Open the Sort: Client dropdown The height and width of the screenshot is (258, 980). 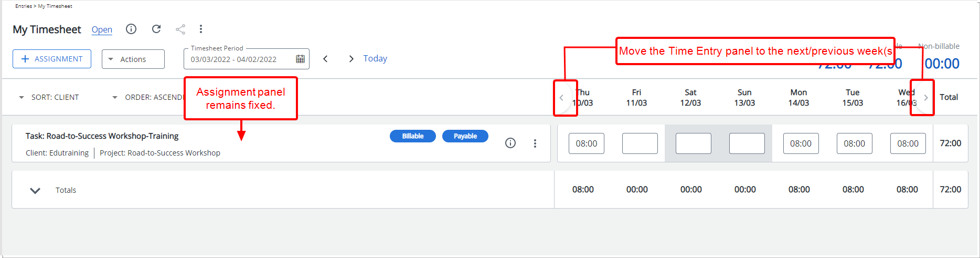coord(49,97)
